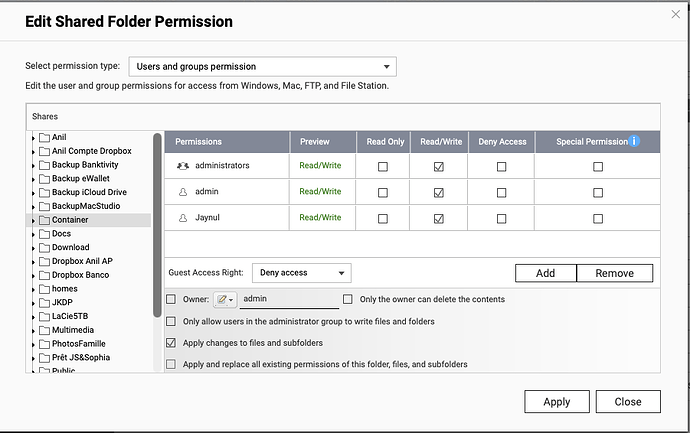Click the Jaynul row name

(207, 218)
